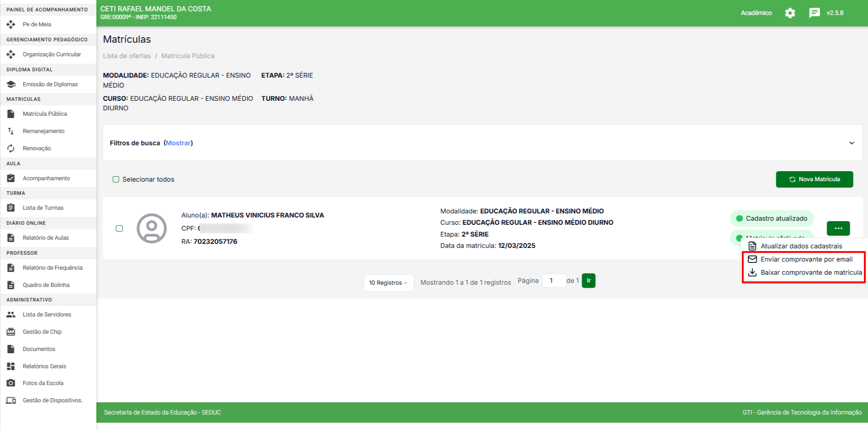Open the 10 Registros page size dropdown
Viewport: 868px width, 430px height.
[x=388, y=283]
